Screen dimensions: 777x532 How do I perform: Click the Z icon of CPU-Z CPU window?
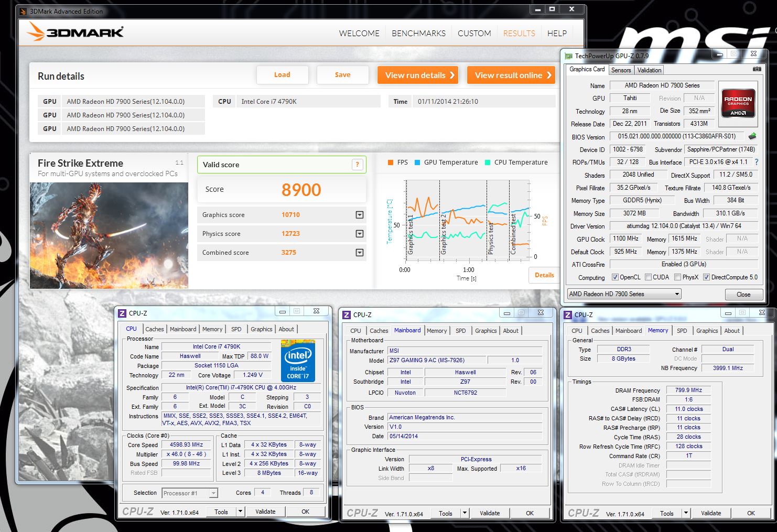[122, 313]
